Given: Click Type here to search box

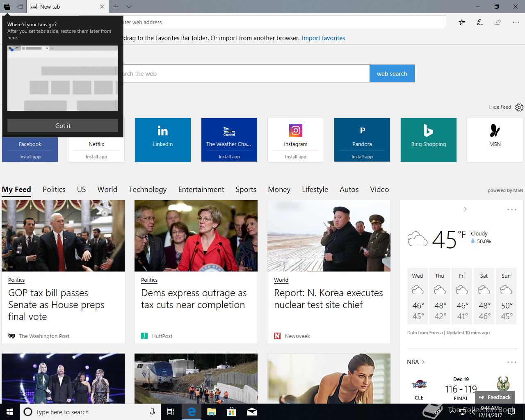Looking at the screenshot, I should tap(90, 412).
